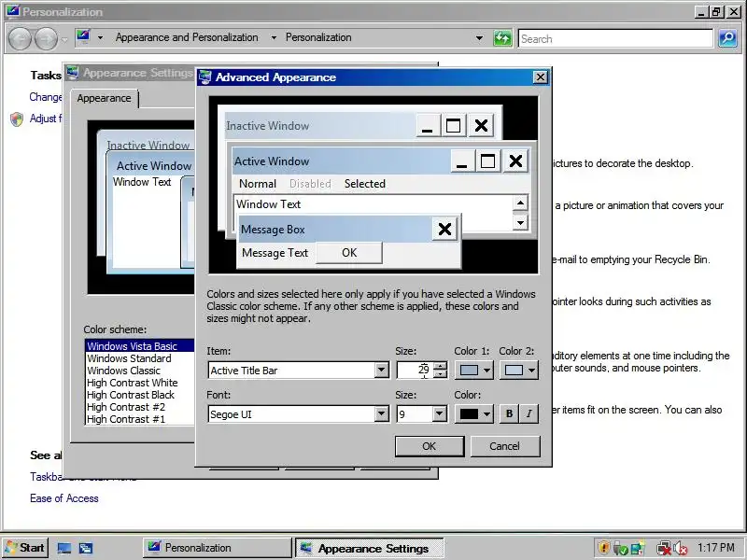
Task: Click the Control Panel icon in address bar
Action: (x=83, y=37)
